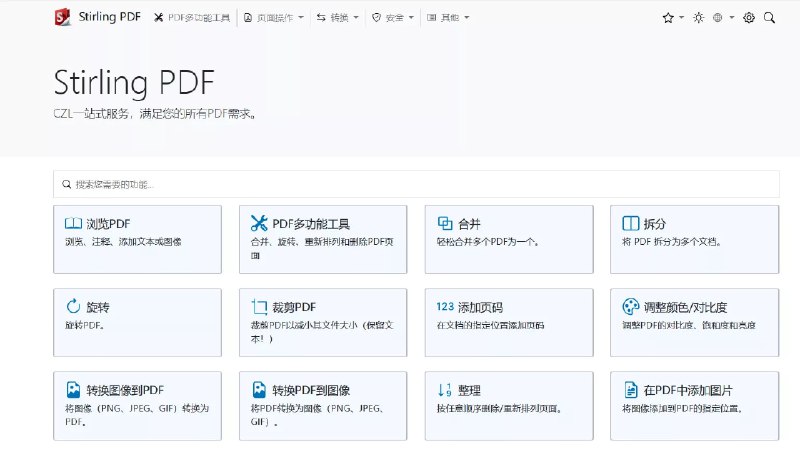This screenshot has width=800, height=451.
Task: Click description text 将图像添加到PDF的指定位置
Action: [682, 408]
